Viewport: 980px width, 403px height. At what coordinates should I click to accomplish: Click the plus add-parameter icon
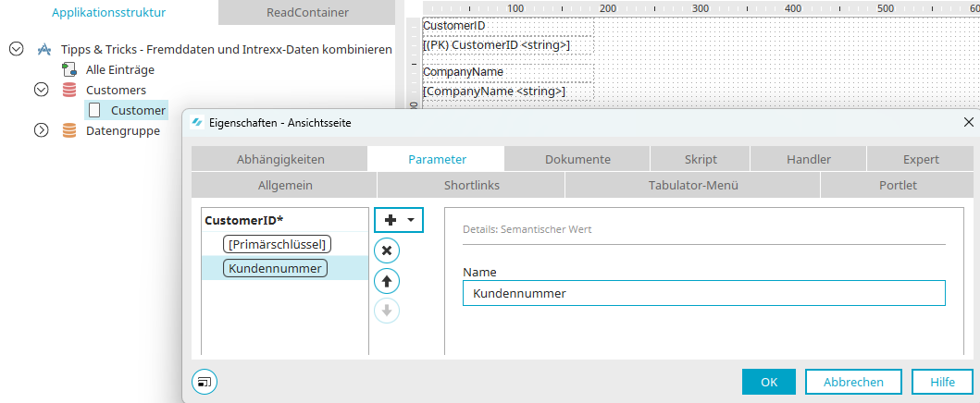tap(391, 220)
